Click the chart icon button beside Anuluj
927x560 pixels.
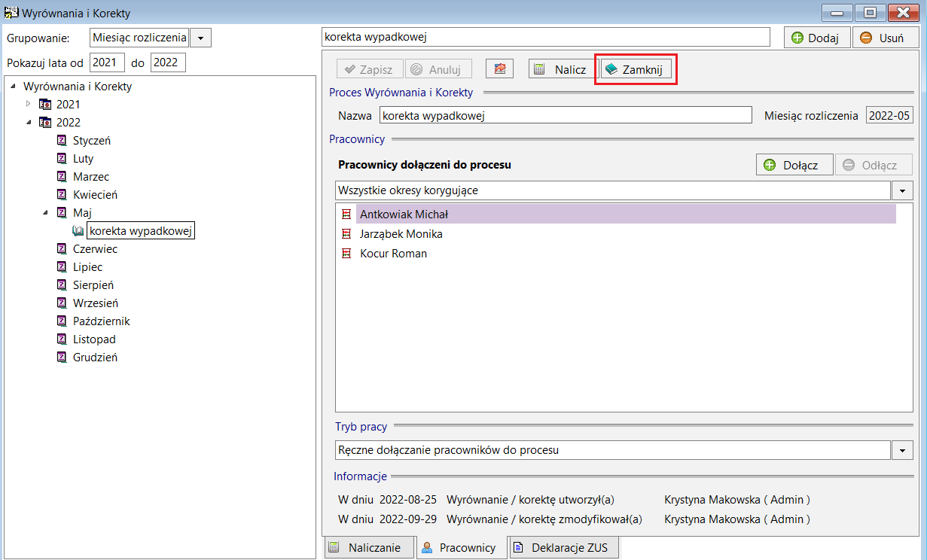(499, 69)
